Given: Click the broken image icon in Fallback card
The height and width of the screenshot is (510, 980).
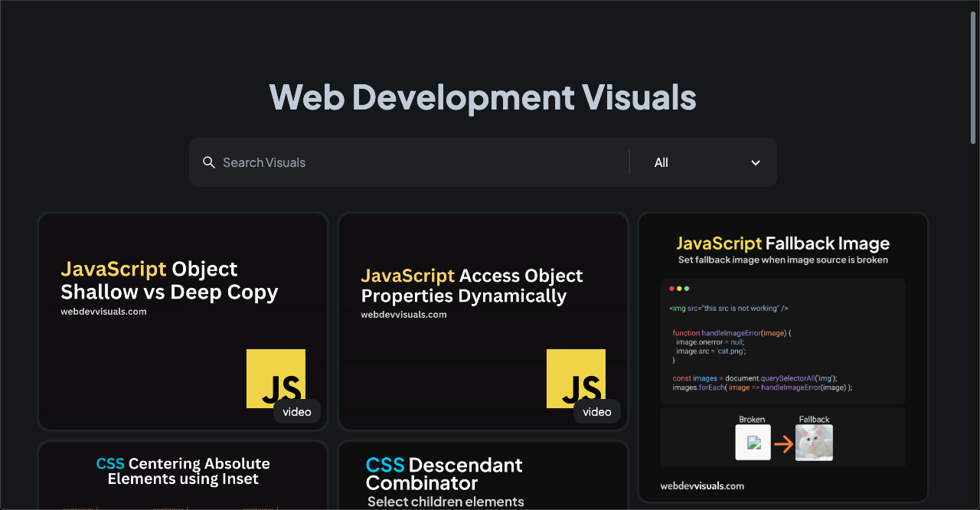Looking at the screenshot, I should click(753, 443).
